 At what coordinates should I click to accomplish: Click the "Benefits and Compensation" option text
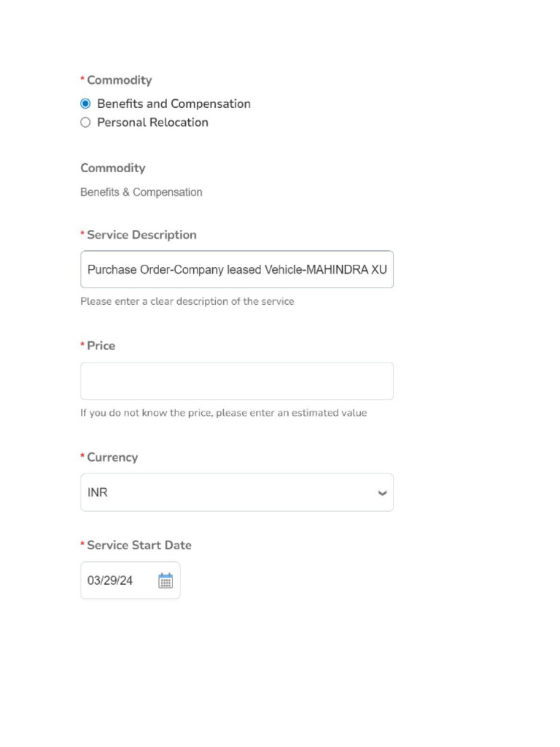pos(174,104)
